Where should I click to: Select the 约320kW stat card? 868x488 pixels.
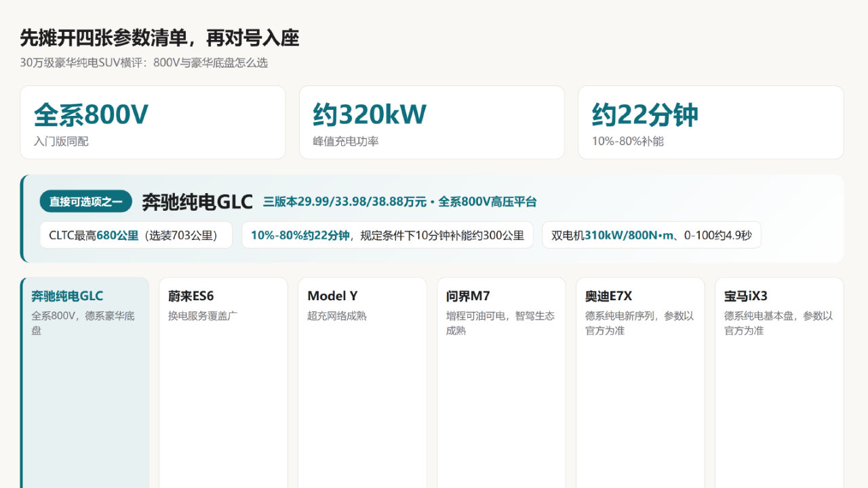coord(432,123)
